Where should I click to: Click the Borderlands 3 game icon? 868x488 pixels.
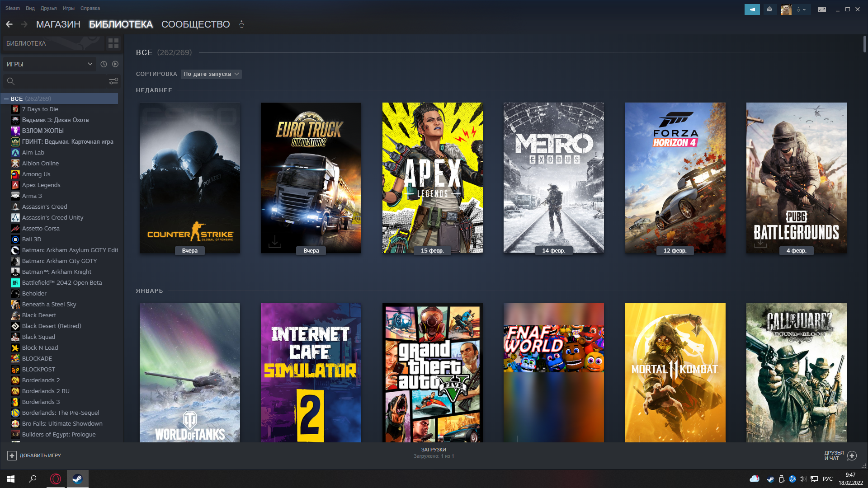tap(15, 402)
